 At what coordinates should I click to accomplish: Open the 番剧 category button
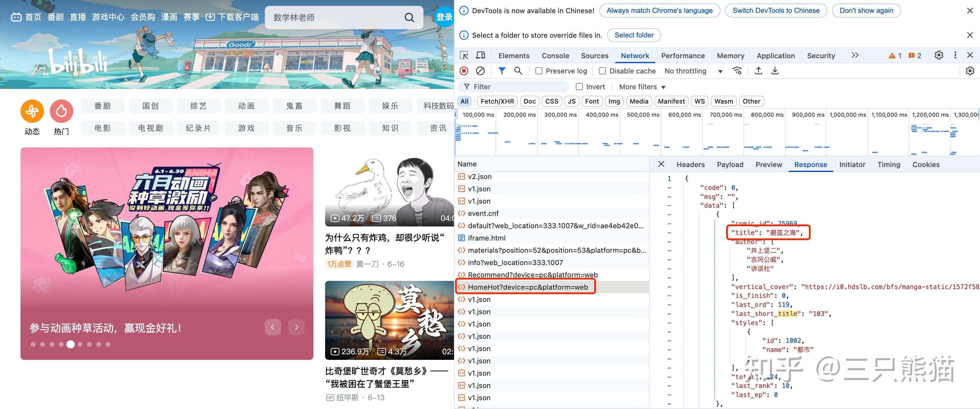point(103,106)
